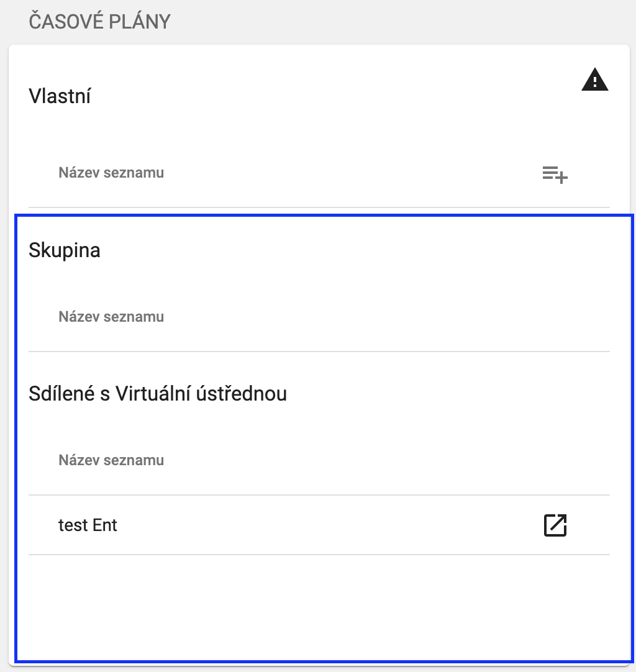
Task: Click the warning triangle icon beside Vlastní
Action: (594, 81)
